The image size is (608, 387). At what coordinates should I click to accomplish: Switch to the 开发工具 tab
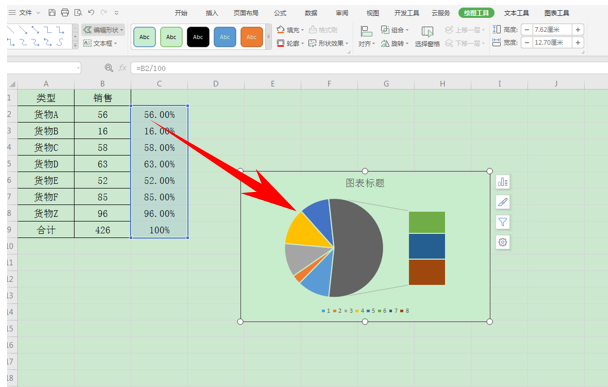[x=407, y=13]
